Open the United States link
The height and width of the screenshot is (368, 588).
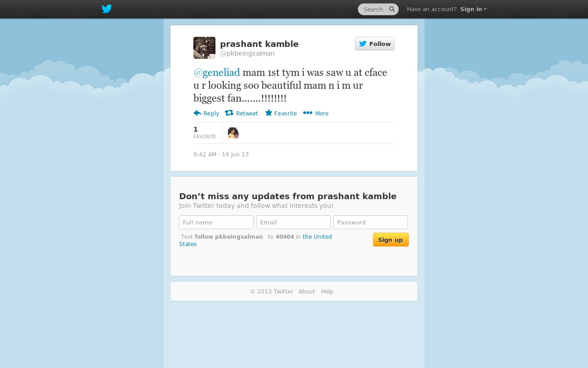point(255,241)
